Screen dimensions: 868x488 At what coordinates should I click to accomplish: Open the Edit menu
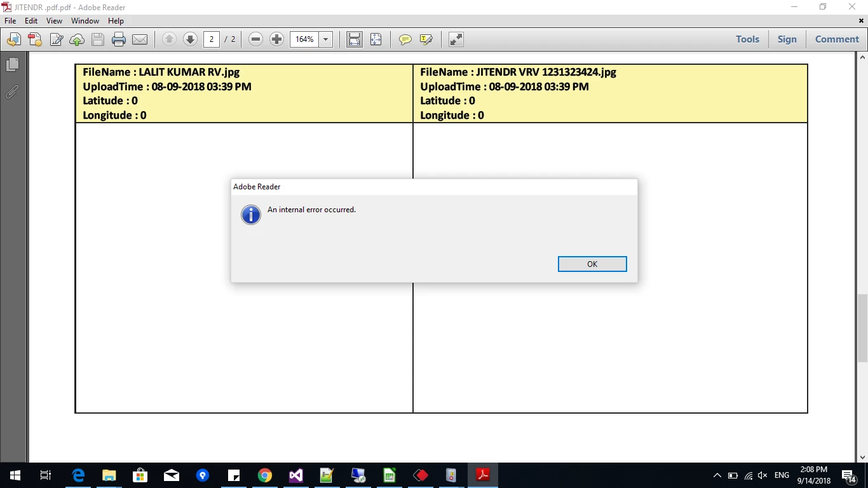31,21
